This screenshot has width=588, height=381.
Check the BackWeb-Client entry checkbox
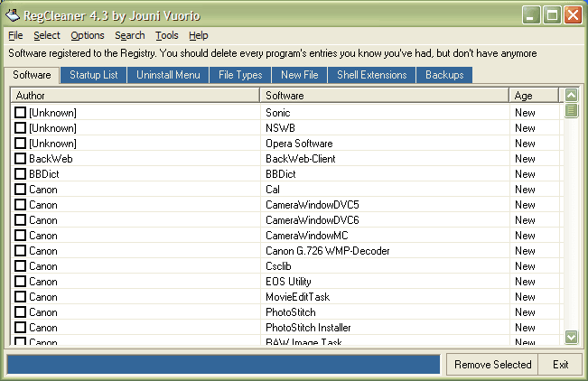[x=20, y=159]
